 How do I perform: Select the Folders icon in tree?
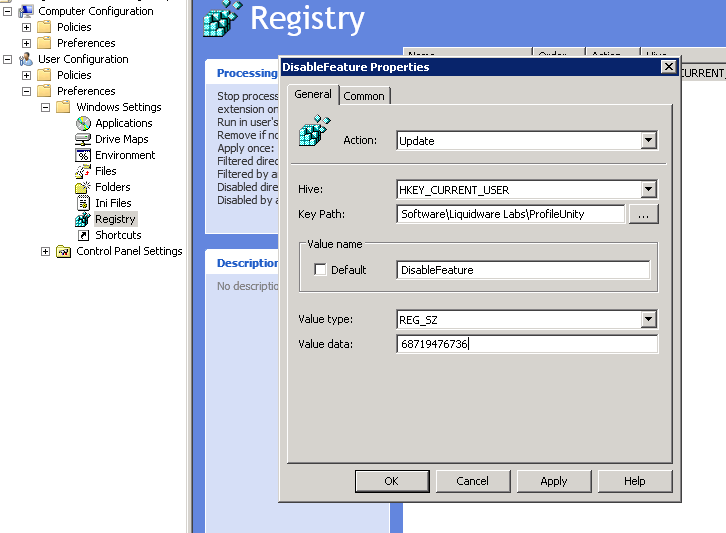[x=84, y=187]
